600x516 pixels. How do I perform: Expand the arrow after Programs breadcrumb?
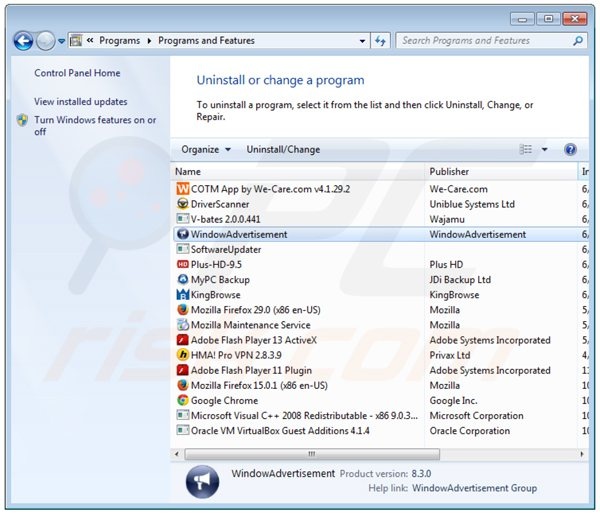(149, 41)
